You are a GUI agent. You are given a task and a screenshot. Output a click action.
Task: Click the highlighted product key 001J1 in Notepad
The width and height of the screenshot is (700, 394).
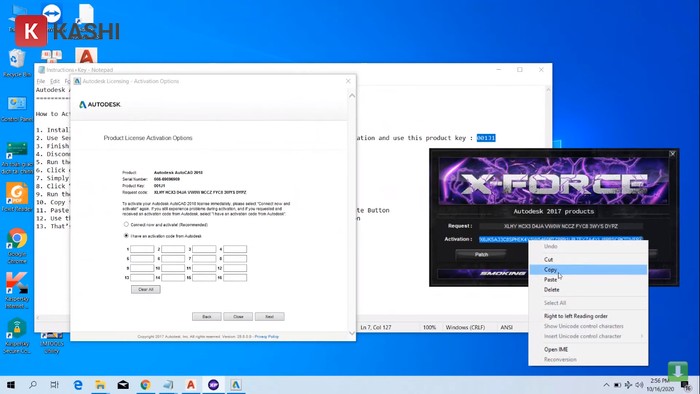click(x=486, y=138)
